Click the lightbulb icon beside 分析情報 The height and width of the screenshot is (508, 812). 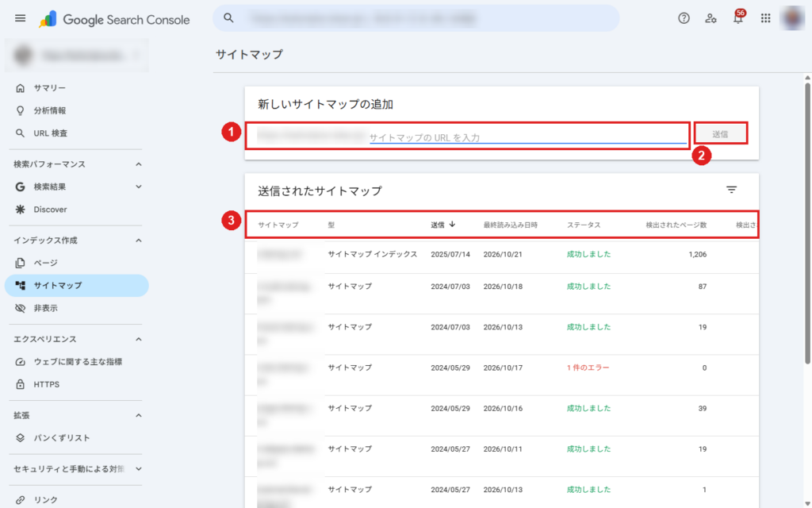coord(20,110)
